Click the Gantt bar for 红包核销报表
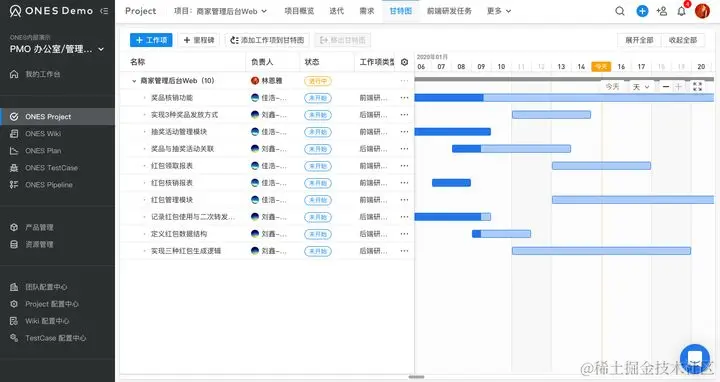The width and height of the screenshot is (720, 382). (x=451, y=183)
